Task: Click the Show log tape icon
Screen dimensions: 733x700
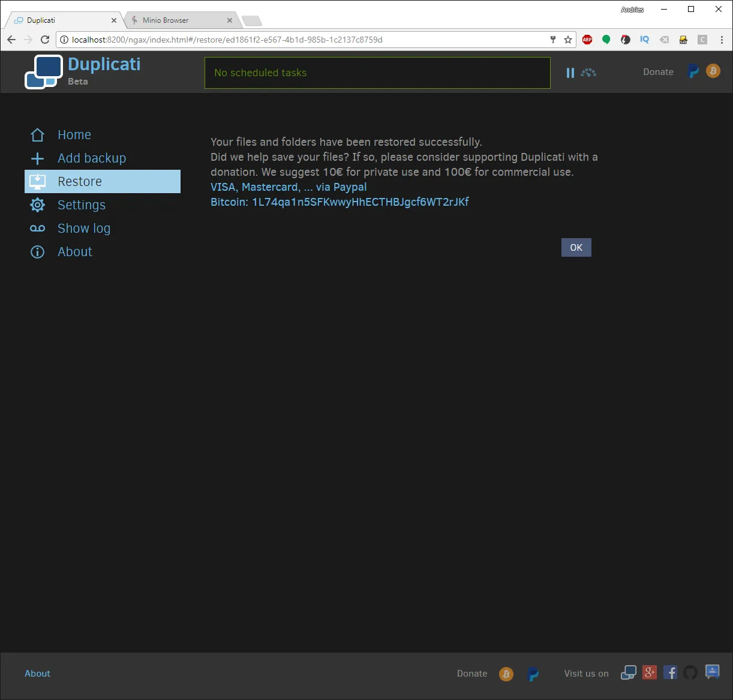Action: (x=37, y=229)
